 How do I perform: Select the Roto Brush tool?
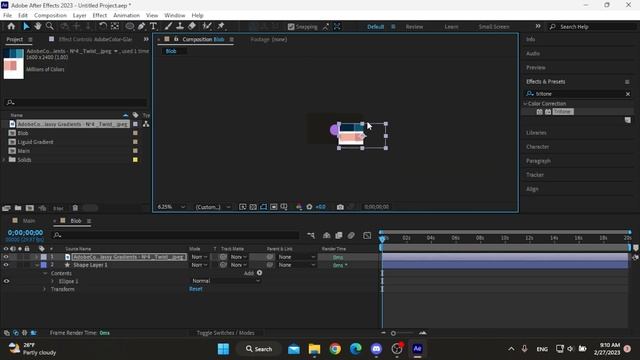tap(207, 26)
